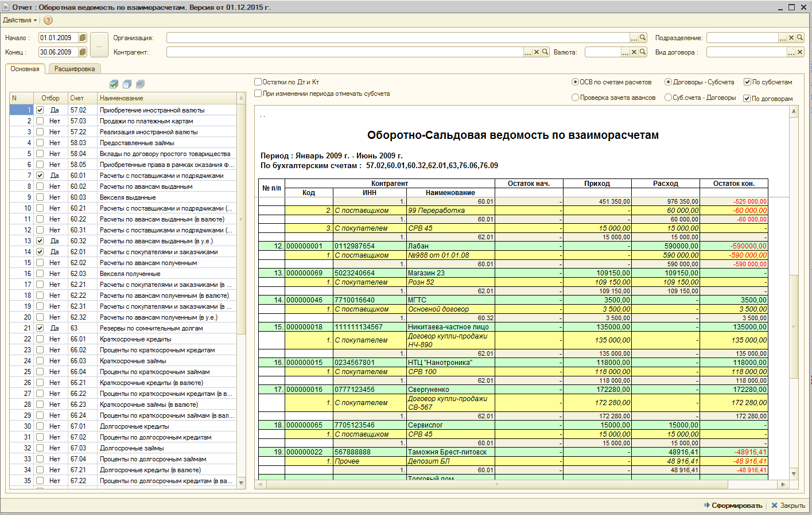
Task: Uncheck the По субсчетам checkbox
Action: (x=747, y=82)
